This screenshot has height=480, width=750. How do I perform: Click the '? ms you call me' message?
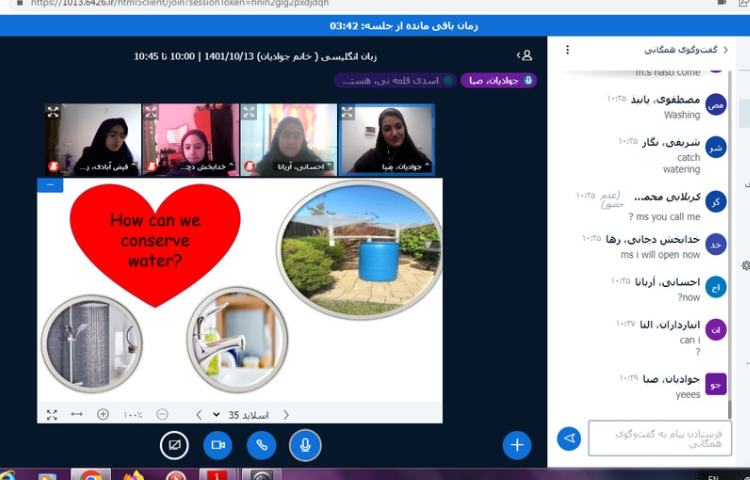coord(664,217)
